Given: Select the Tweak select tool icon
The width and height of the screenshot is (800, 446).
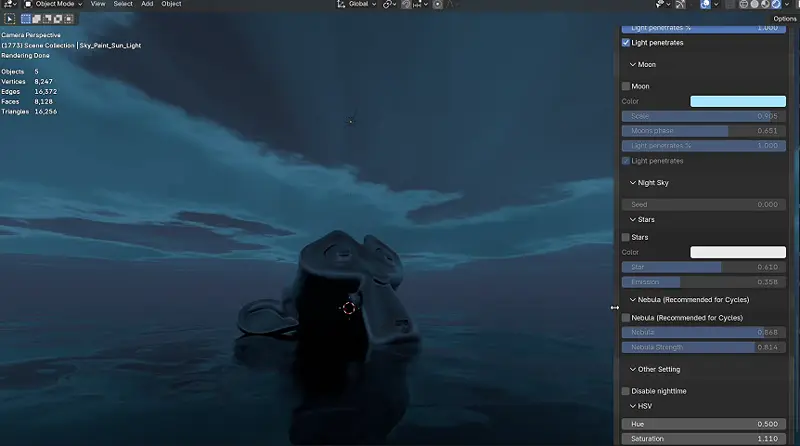Looking at the screenshot, I should click(x=10, y=19).
